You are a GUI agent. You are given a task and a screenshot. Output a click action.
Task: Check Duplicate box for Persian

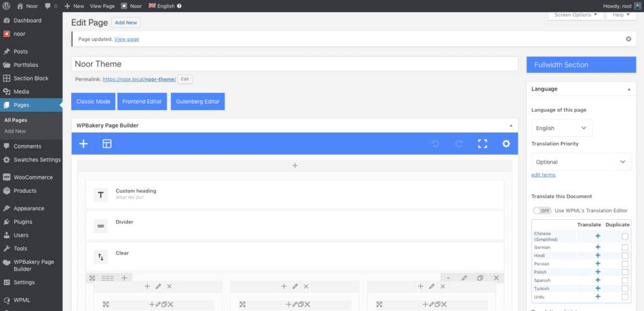coord(625,264)
